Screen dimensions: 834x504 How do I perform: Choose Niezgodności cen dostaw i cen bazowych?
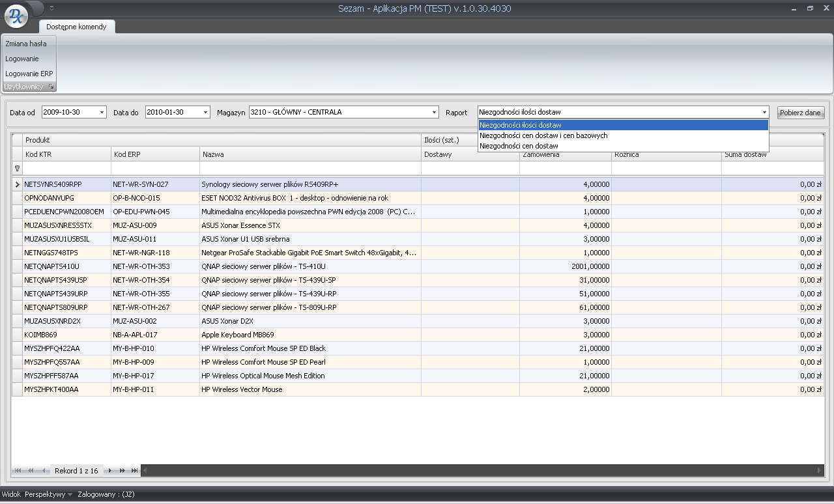[623, 135]
